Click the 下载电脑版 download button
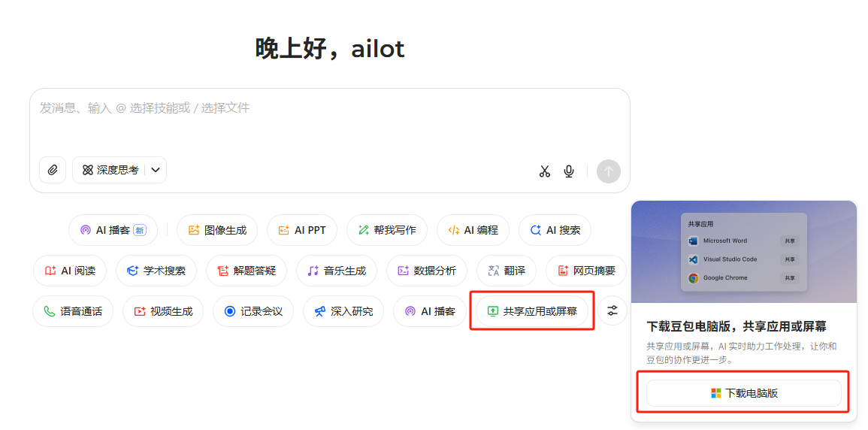The height and width of the screenshot is (430, 868). (x=743, y=393)
